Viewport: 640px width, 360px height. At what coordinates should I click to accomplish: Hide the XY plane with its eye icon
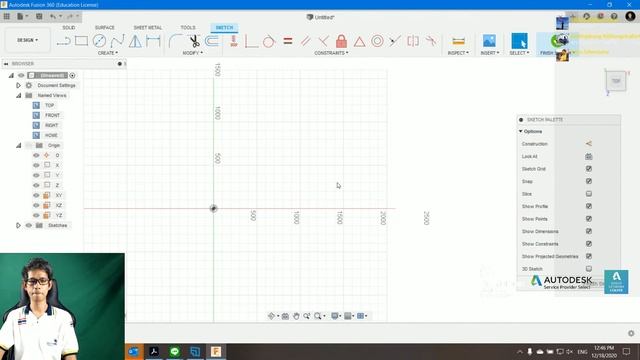click(x=36, y=195)
